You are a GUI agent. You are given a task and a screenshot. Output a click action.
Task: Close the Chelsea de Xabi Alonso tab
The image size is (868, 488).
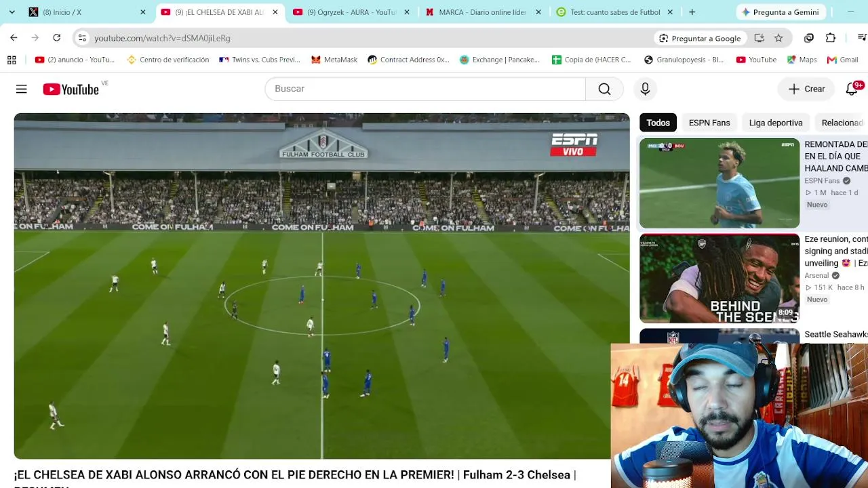coord(275,12)
